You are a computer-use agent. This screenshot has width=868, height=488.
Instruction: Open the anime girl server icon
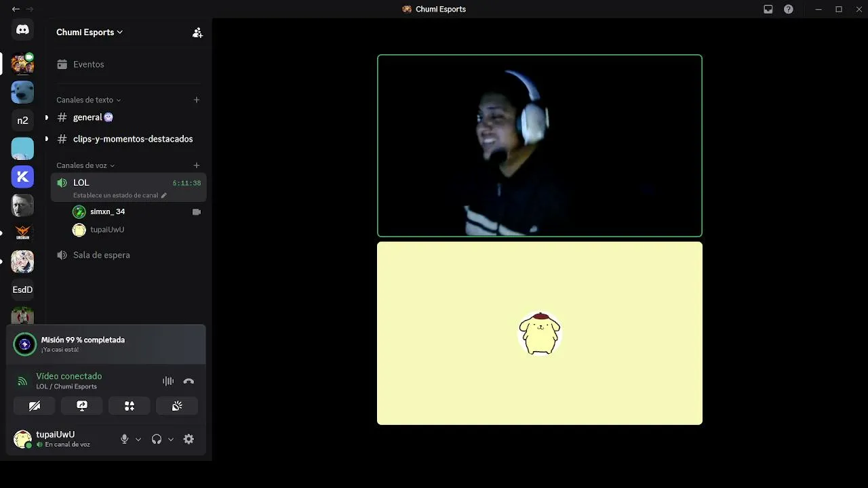(22, 262)
